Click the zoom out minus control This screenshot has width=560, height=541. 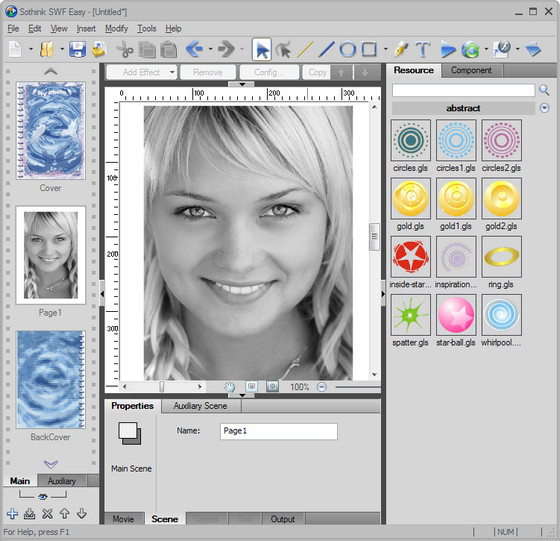[322, 387]
